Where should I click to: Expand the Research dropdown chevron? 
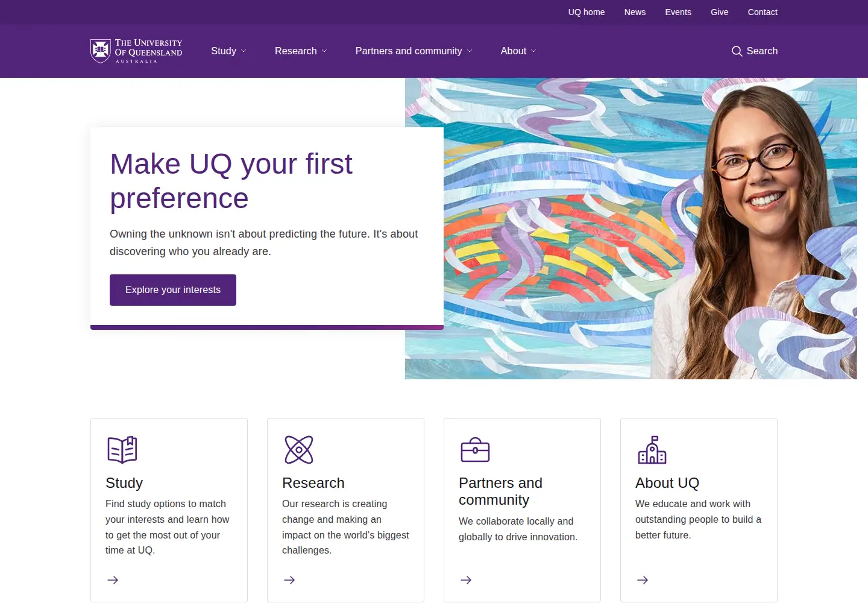(x=324, y=51)
